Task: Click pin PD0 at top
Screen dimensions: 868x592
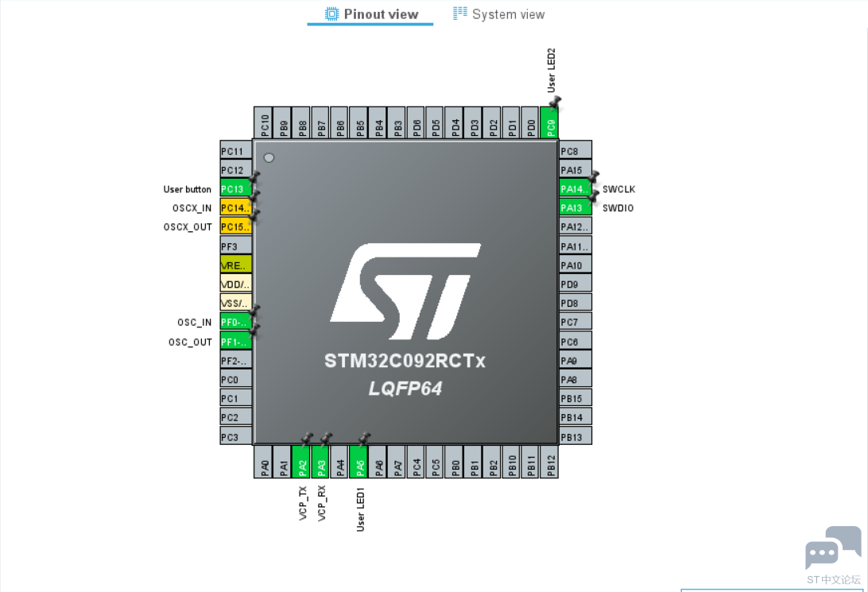Action: pos(530,123)
